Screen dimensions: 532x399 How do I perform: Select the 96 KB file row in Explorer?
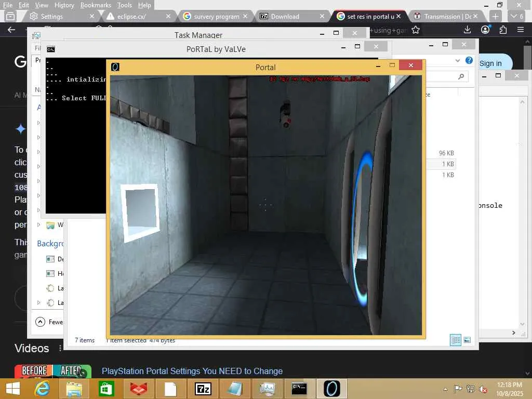(441, 153)
